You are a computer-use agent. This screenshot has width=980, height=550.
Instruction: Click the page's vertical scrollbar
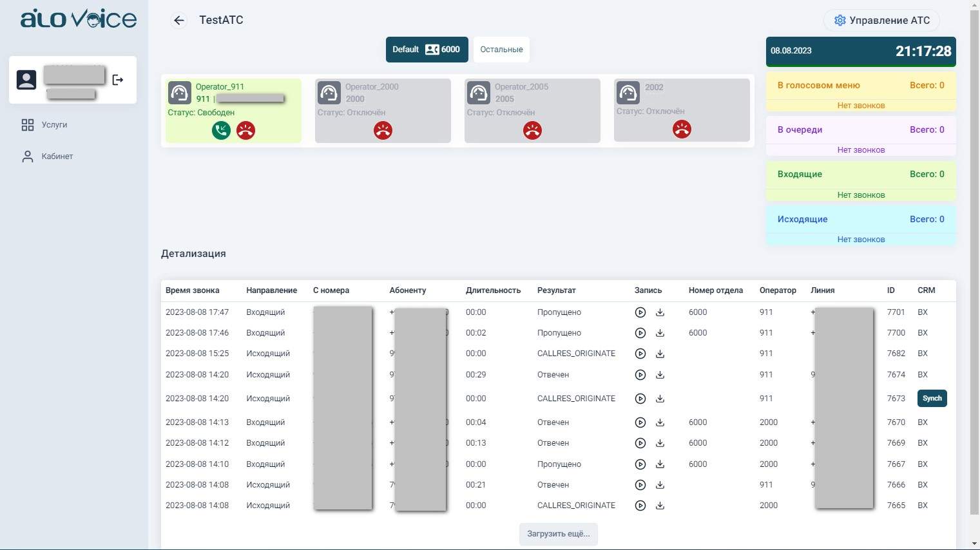974,258
